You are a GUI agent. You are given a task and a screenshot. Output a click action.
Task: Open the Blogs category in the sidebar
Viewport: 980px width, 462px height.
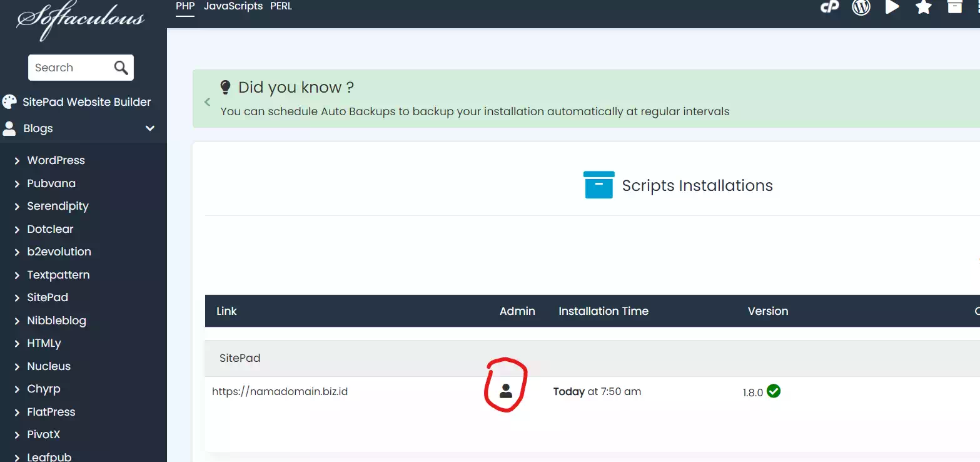point(38,128)
